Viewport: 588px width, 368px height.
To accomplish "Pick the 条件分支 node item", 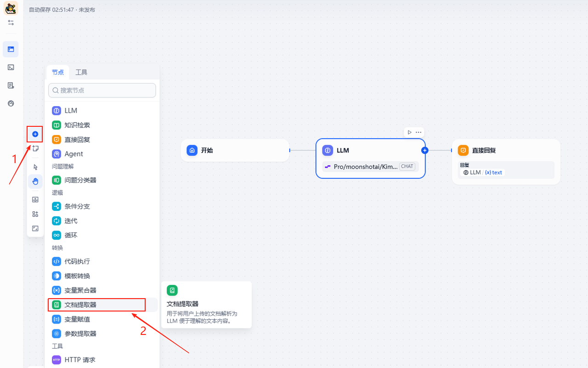I will click(x=77, y=207).
